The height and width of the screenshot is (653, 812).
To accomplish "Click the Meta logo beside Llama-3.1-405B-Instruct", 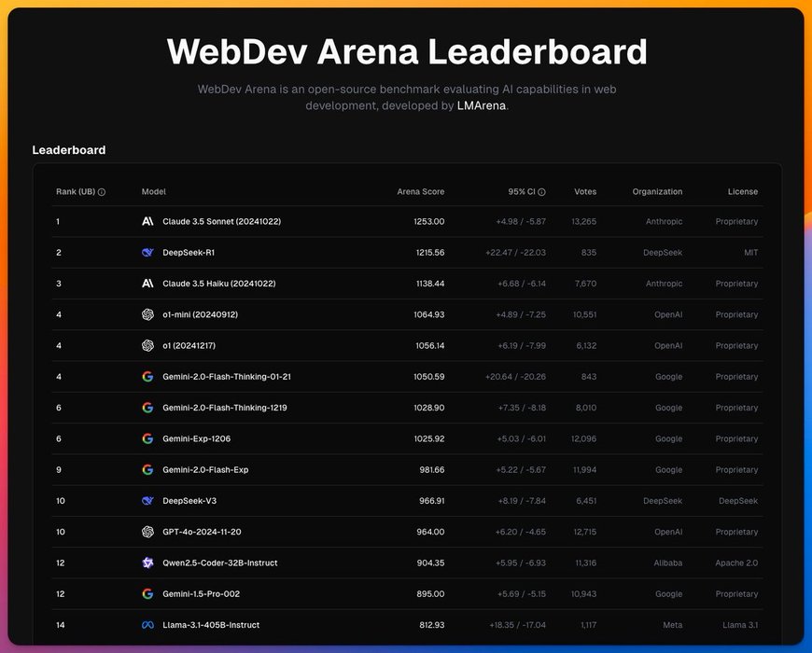I will (x=147, y=625).
